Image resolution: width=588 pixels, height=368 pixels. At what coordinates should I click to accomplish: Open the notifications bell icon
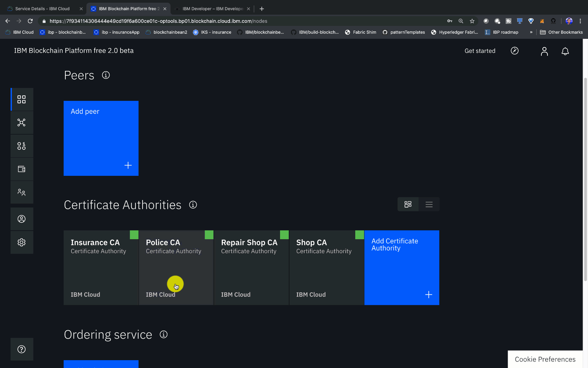[x=565, y=51]
